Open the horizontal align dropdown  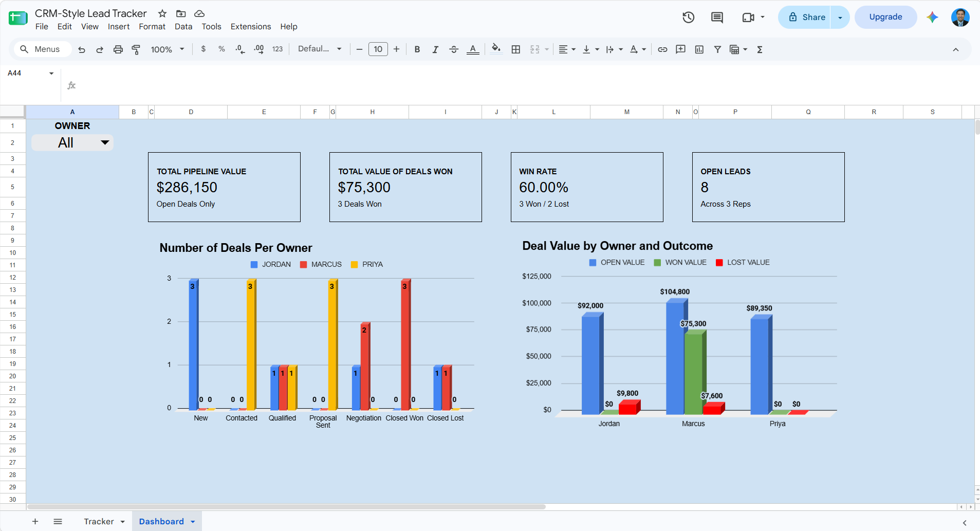(567, 49)
